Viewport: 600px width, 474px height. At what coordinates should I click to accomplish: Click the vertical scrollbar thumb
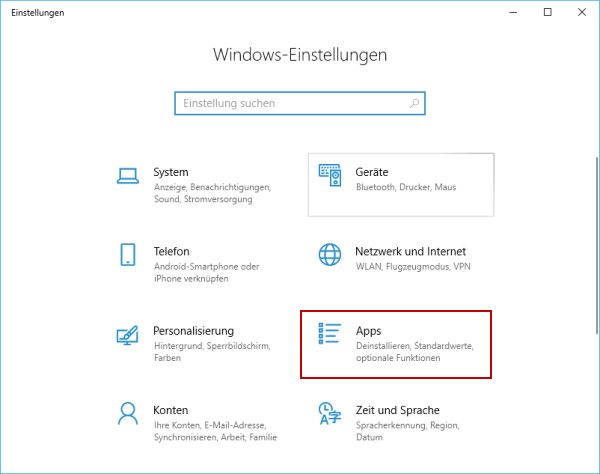click(597, 245)
